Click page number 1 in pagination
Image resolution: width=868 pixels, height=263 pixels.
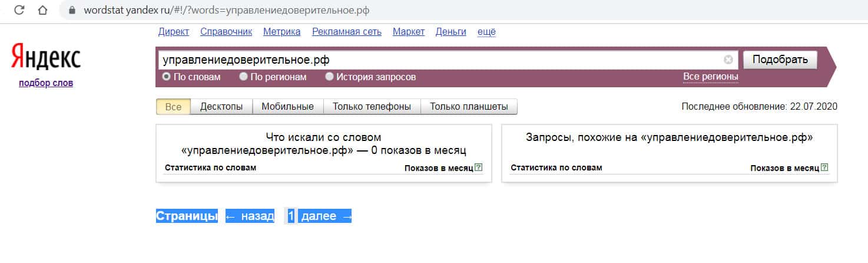click(x=291, y=216)
